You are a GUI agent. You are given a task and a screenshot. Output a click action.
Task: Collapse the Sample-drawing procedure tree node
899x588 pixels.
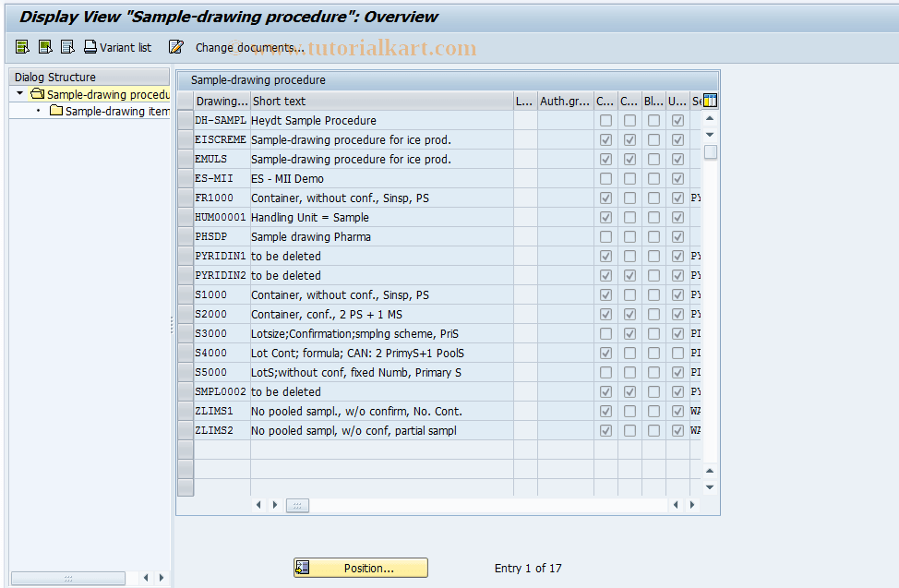(x=18, y=93)
